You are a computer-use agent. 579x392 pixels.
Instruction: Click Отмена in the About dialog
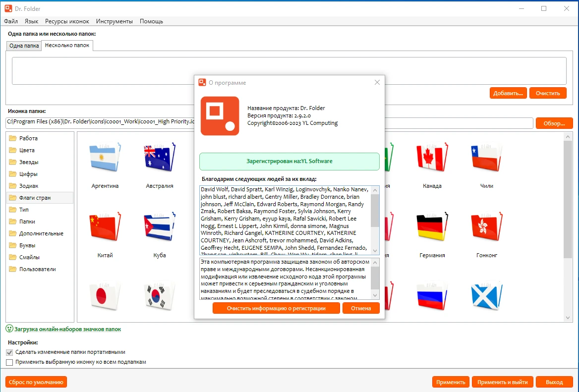pyautogui.click(x=361, y=308)
